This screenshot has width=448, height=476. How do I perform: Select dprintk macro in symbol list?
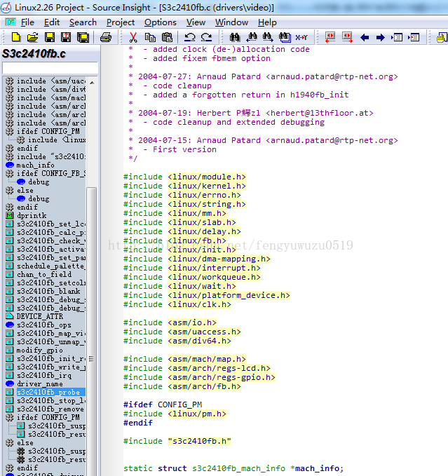tap(32, 215)
